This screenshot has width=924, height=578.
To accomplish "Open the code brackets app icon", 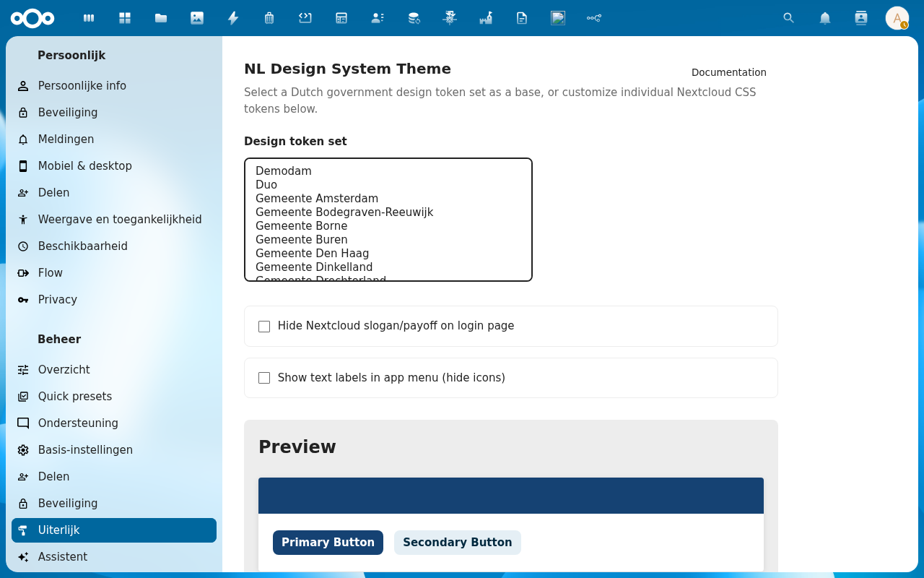I will click(305, 18).
